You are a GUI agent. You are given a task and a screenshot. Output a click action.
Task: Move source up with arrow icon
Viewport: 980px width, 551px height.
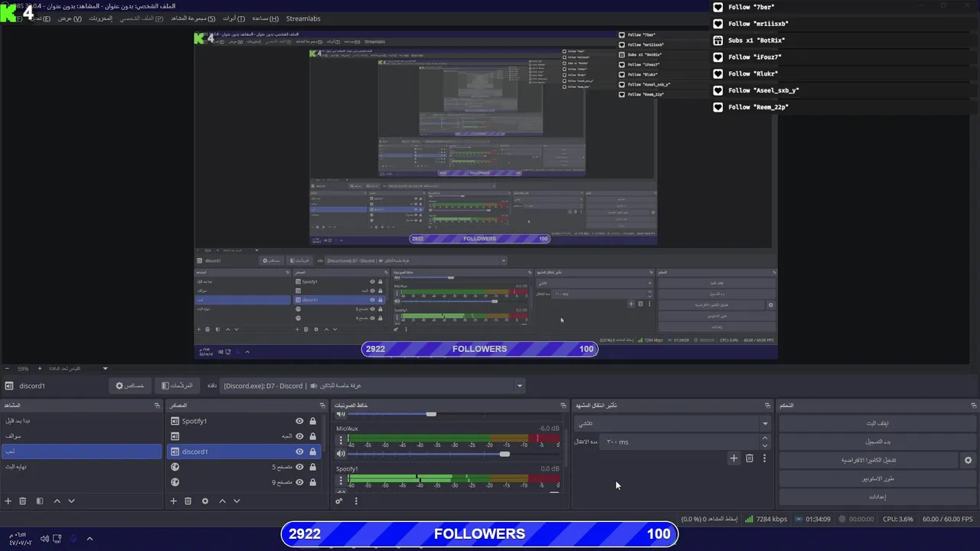coord(222,501)
